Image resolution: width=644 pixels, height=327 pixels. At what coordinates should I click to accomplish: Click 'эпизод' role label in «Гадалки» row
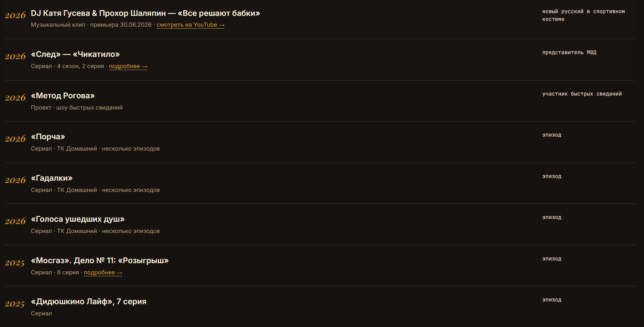click(x=552, y=176)
